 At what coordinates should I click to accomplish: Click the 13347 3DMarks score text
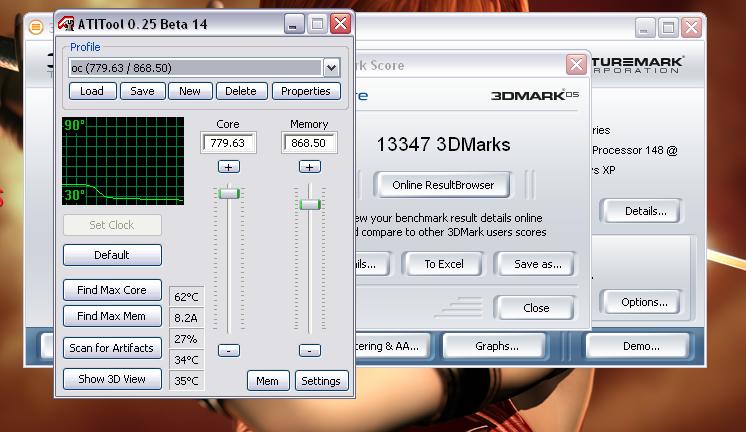(443, 145)
